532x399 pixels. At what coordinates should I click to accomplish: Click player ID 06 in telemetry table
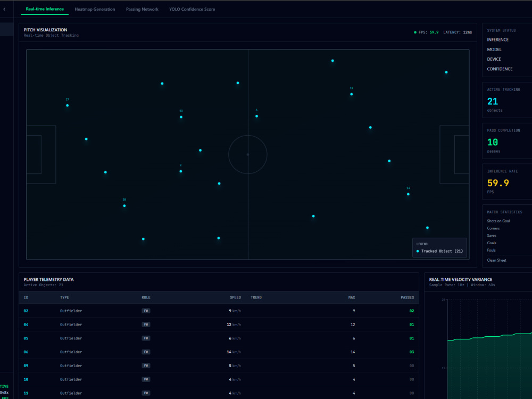(x=26, y=352)
